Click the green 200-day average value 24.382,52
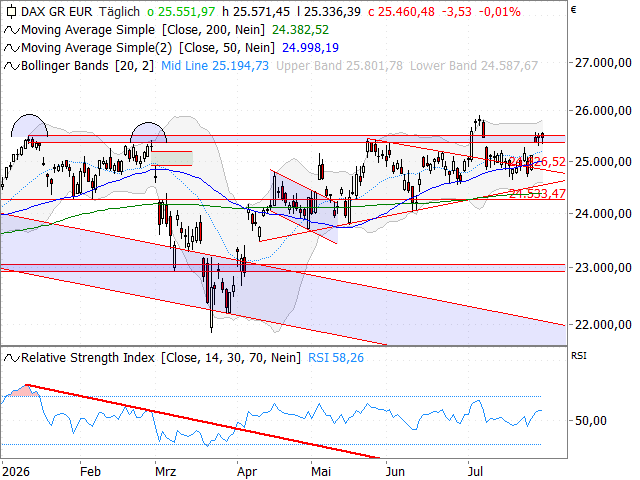Image resolution: width=640 pixels, height=480 pixels. 300,30
